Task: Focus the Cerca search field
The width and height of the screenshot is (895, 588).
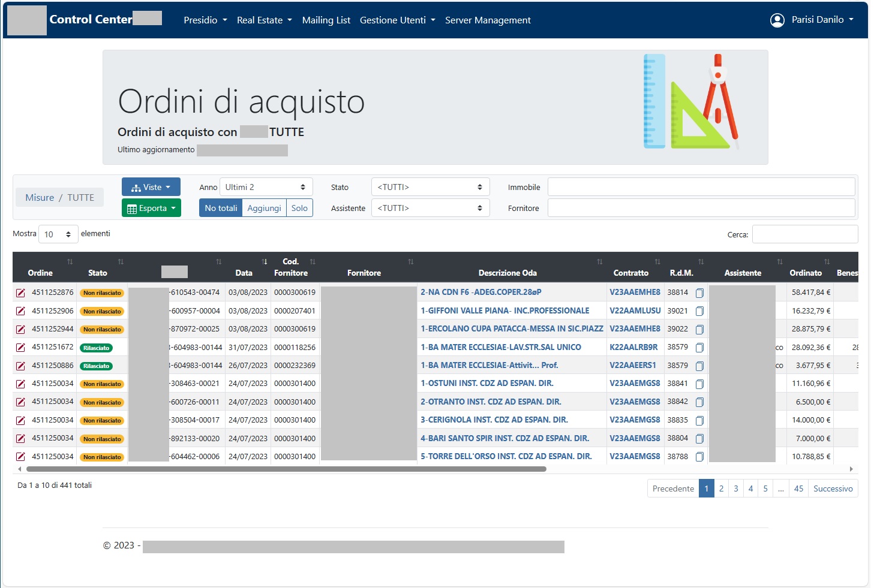Action: click(x=804, y=234)
